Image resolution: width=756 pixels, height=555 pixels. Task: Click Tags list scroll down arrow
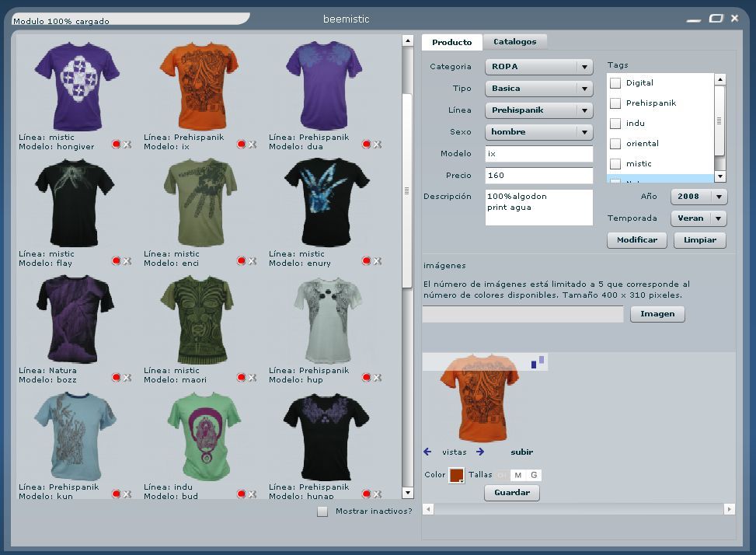(719, 176)
